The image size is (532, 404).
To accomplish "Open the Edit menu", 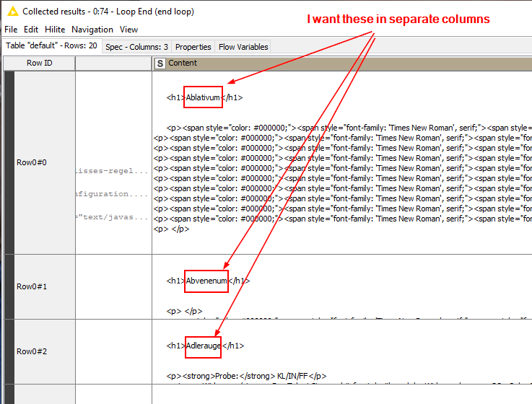I will (31, 30).
